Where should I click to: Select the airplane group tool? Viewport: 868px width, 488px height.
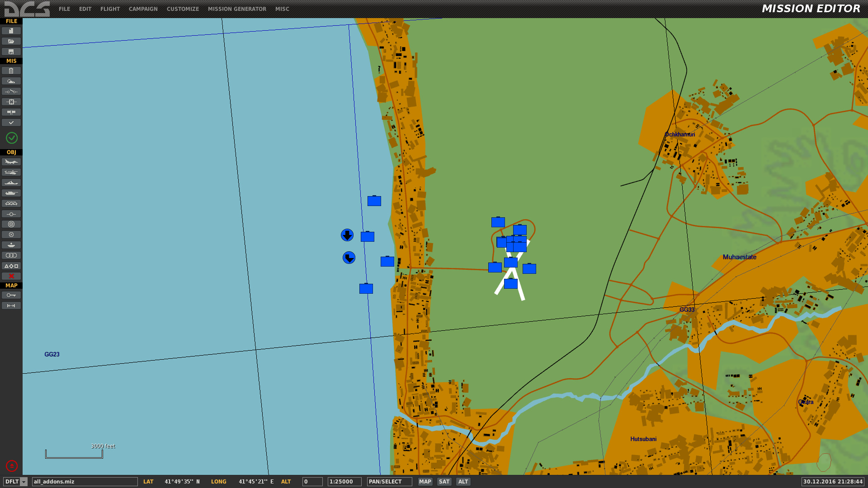coord(11,162)
